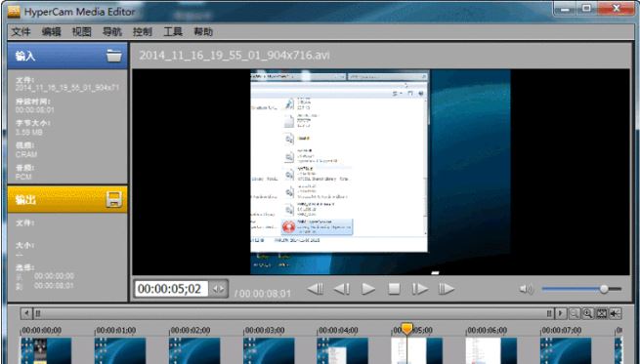Select the 00:00:01;00 timeline thumbnail
The height and width of the screenshot is (364, 640).
pyautogui.click(x=120, y=350)
